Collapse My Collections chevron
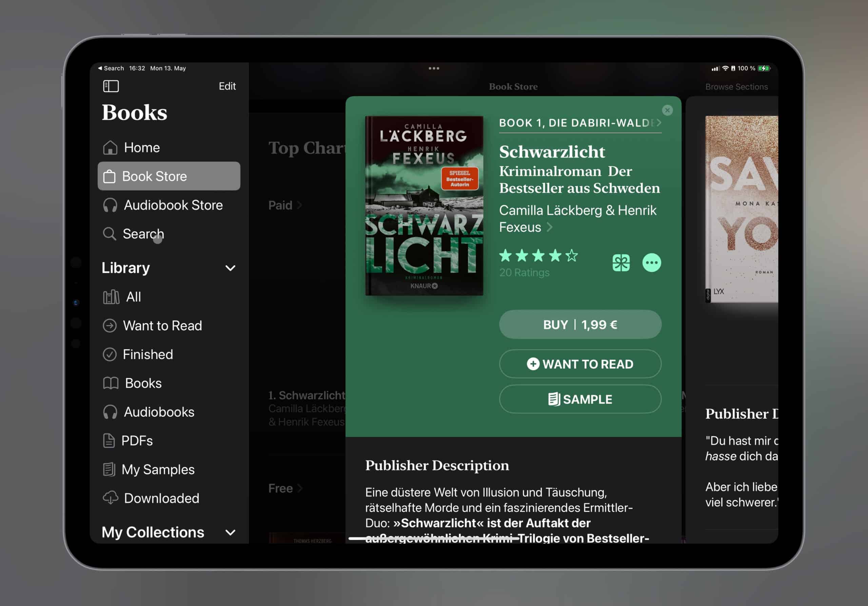 pos(230,533)
